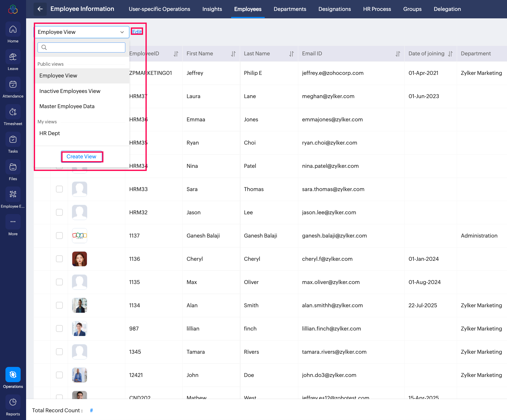Sort by the First Name column
This screenshot has width=507, height=420.
[x=233, y=54]
